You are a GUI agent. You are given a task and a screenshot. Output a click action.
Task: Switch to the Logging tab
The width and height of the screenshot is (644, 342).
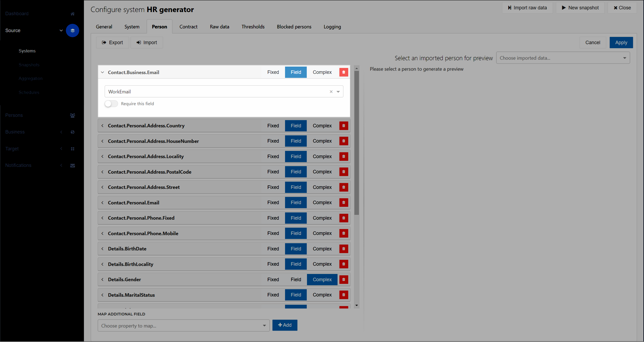(x=332, y=27)
